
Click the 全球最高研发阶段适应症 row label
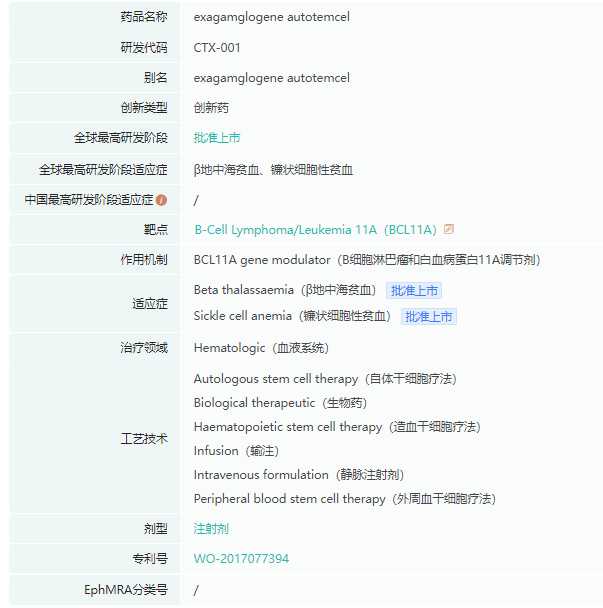pyautogui.click(x=103, y=170)
